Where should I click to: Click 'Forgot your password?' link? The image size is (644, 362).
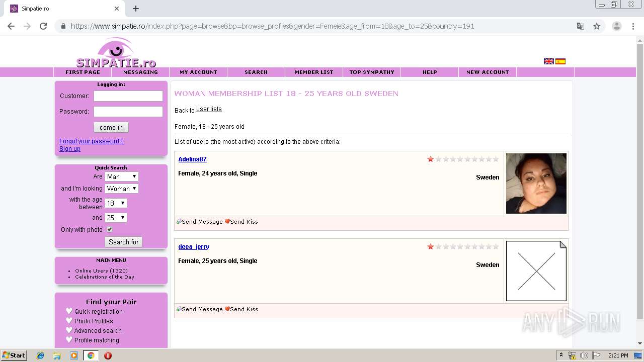92,141
